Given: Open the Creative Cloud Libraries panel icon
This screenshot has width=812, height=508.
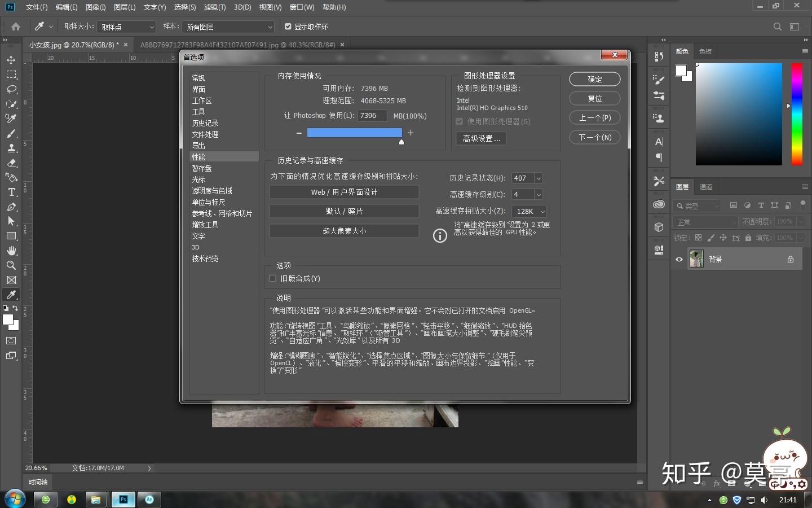Looking at the screenshot, I should (659, 205).
